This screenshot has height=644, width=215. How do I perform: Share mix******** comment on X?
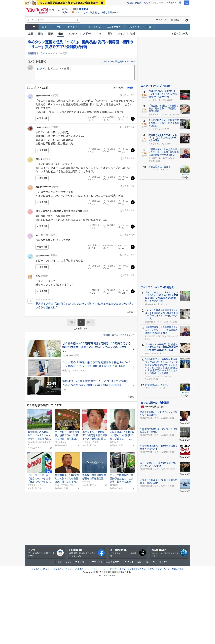tap(133, 119)
